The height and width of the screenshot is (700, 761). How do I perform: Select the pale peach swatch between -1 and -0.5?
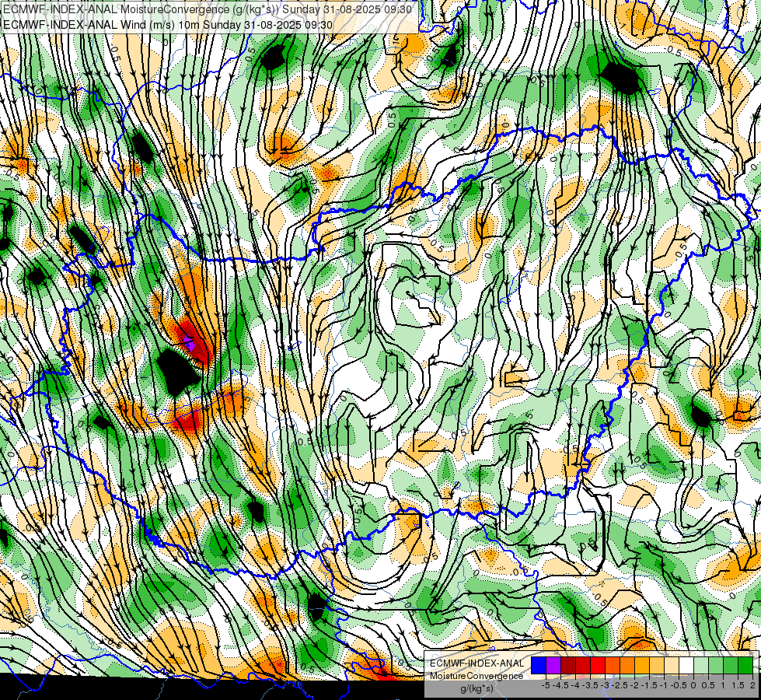pos(671,666)
